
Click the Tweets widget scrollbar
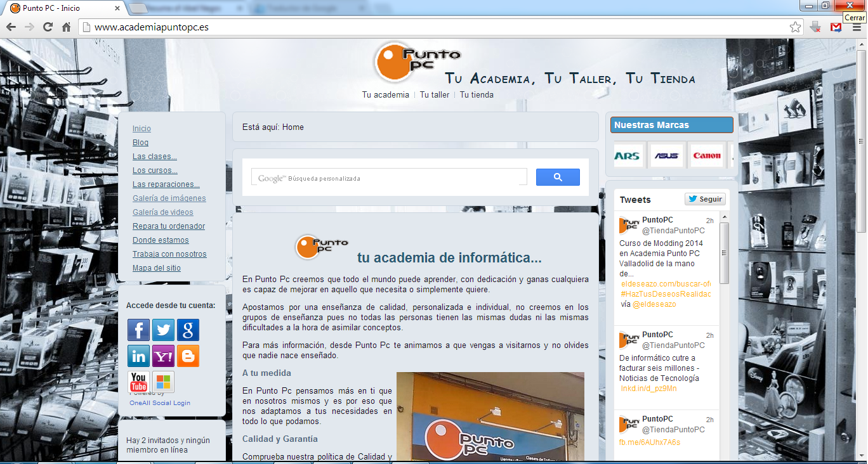725,254
